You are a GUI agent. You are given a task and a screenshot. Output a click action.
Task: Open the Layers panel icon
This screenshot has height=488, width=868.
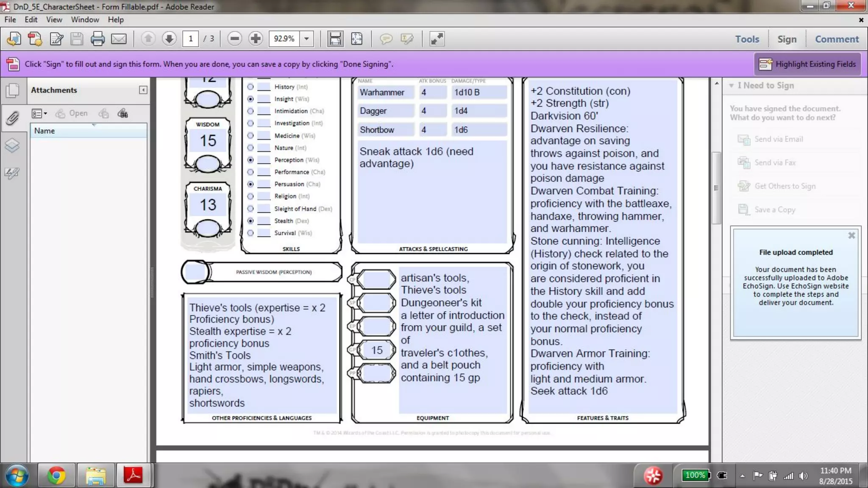coord(13,146)
